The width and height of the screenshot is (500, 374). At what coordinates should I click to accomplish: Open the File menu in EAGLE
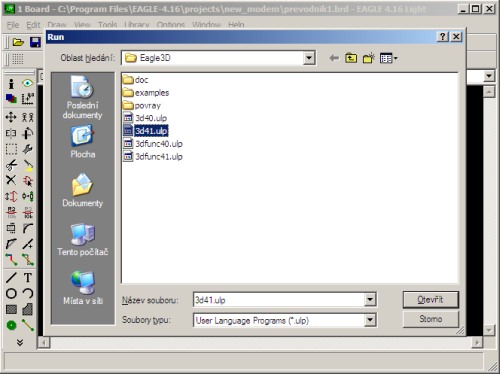point(13,25)
